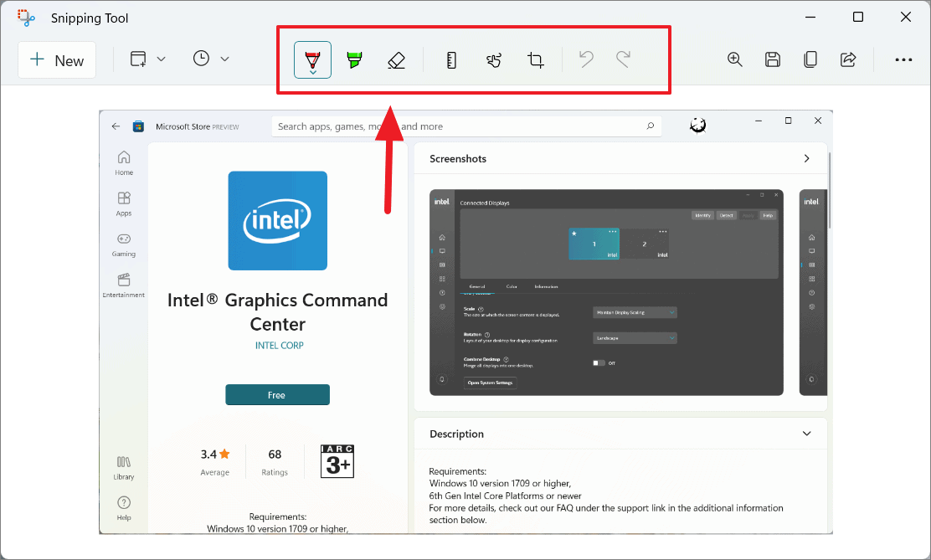
Task: Start a New snip
Action: click(56, 59)
